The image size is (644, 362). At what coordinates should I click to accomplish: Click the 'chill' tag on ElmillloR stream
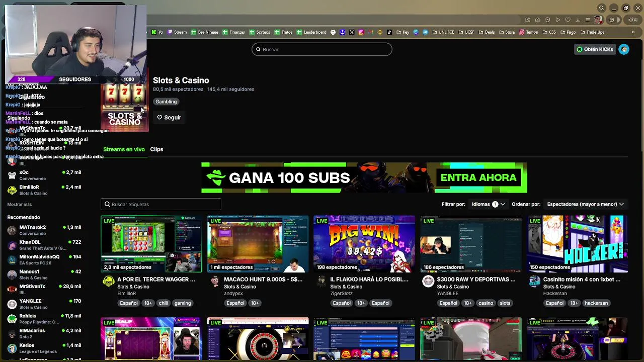point(163,303)
